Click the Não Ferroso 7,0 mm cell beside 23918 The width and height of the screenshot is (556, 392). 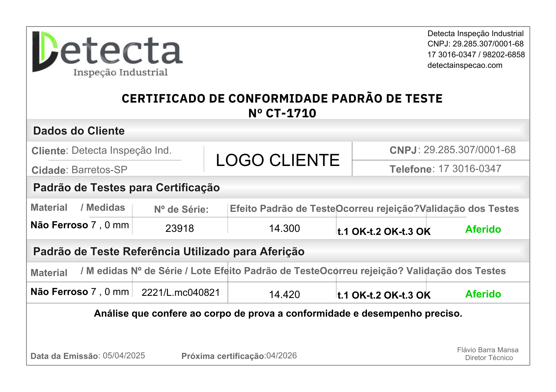coord(80,225)
